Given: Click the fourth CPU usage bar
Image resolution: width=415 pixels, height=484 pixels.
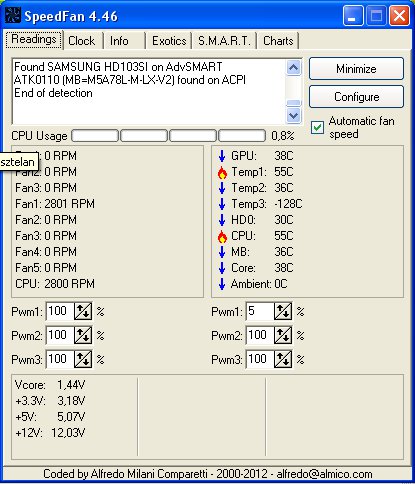Looking at the screenshot, I should (242, 136).
